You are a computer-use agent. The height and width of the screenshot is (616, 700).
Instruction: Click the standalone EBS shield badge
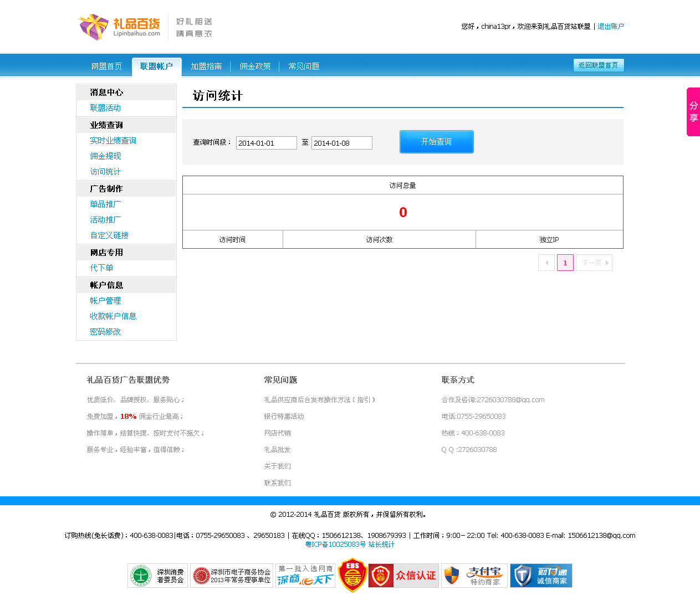tap(352, 576)
